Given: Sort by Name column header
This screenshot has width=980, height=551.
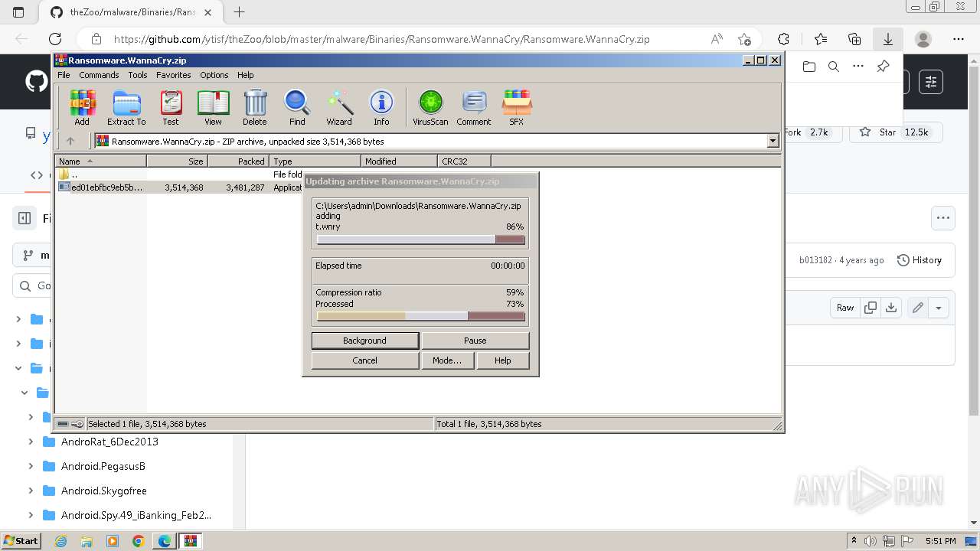Looking at the screenshot, I should [x=101, y=161].
